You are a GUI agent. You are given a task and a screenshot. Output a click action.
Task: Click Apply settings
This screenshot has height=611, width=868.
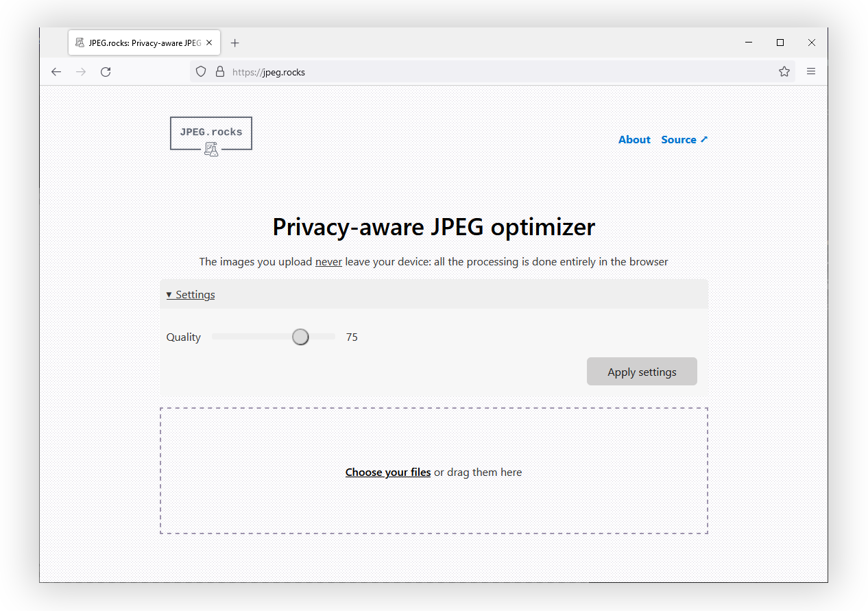coord(642,371)
